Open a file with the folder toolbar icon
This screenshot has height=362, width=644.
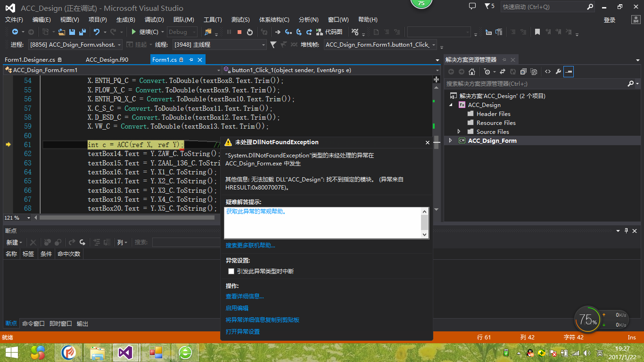coord(62,32)
